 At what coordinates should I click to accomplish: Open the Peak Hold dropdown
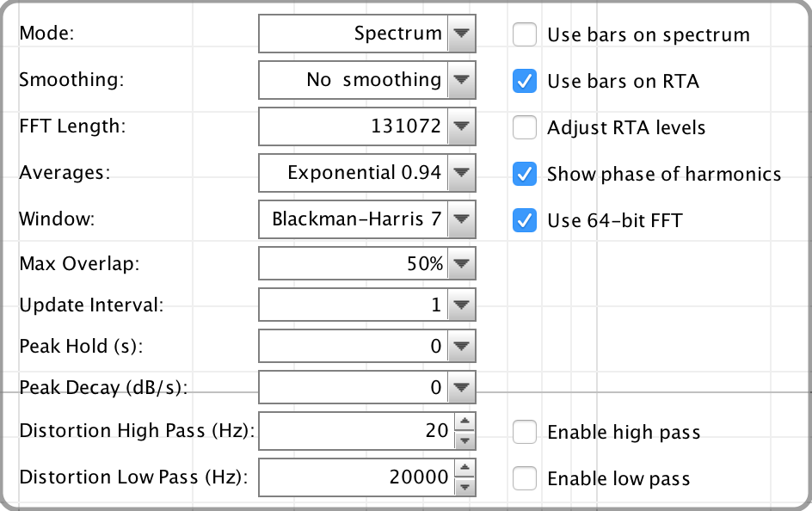tap(366, 346)
